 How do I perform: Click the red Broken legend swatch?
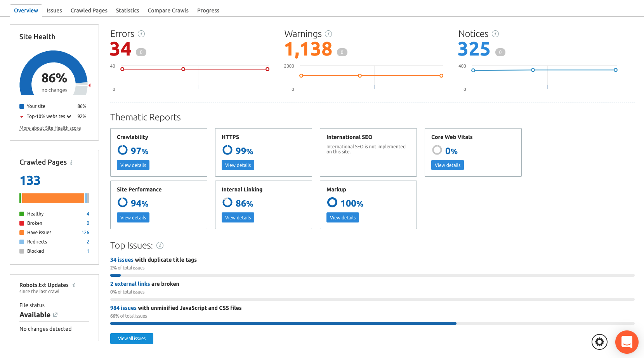(x=22, y=223)
